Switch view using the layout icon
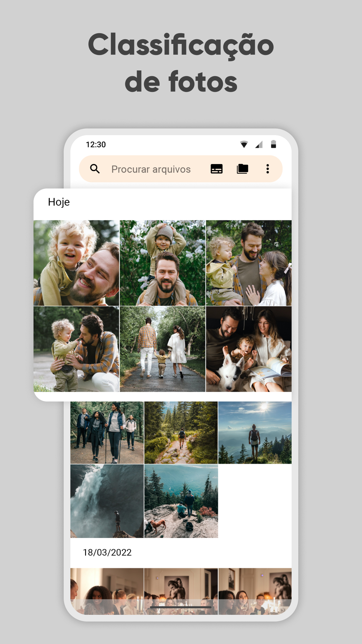This screenshot has width=362, height=644. pos(217,169)
